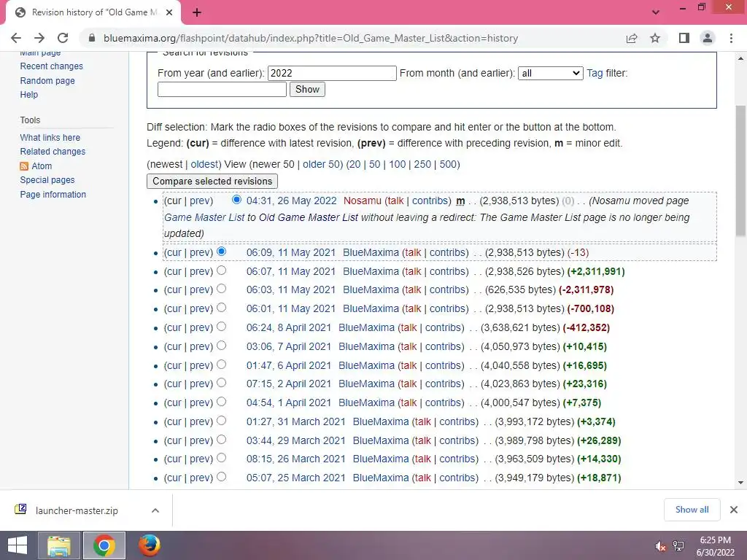Close the Revision history tab
This screenshot has height=560, width=747.
point(169,12)
